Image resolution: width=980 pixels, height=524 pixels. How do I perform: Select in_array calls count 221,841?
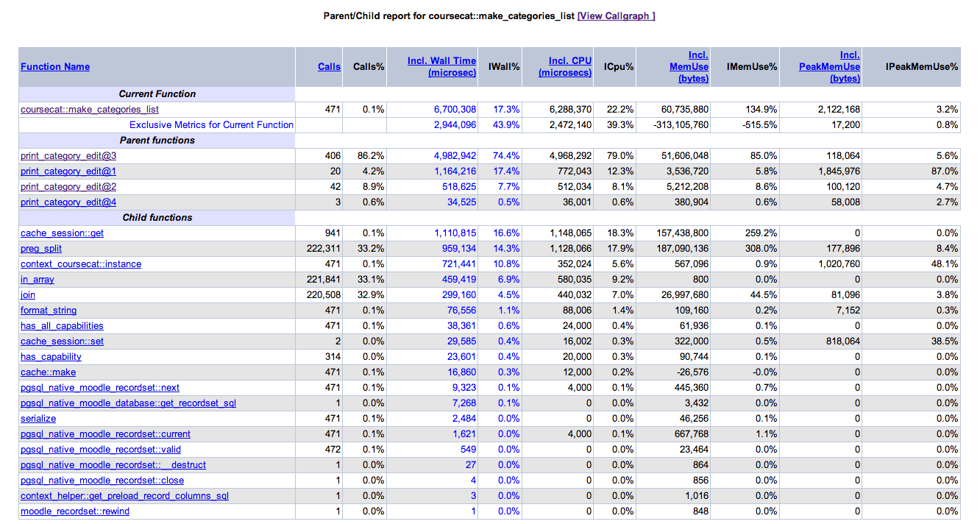(x=323, y=279)
